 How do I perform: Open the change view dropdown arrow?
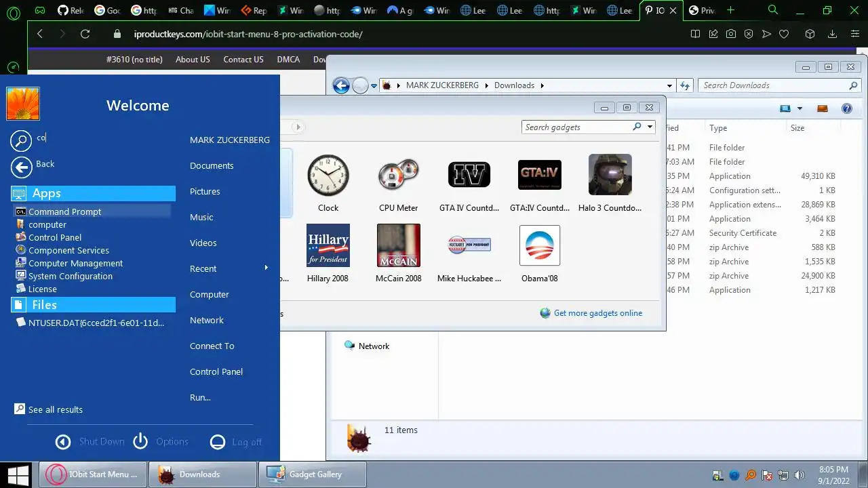(x=800, y=108)
